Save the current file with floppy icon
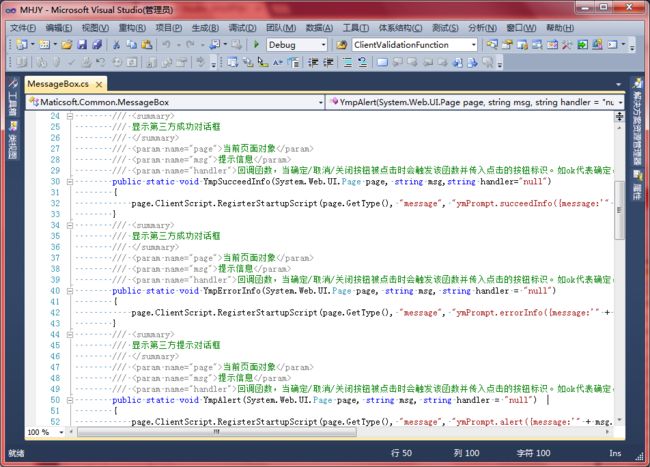The height and width of the screenshot is (467, 650). (82, 44)
